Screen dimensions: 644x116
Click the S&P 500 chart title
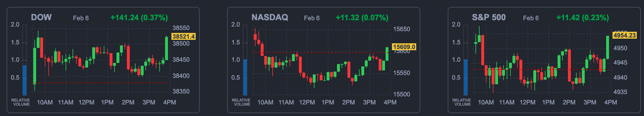(x=489, y=17)
